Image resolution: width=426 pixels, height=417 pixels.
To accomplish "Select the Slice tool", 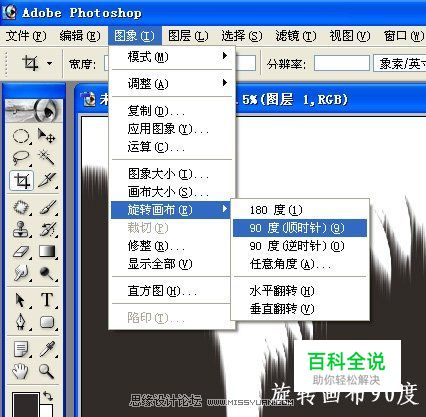I will click(47, 180).
